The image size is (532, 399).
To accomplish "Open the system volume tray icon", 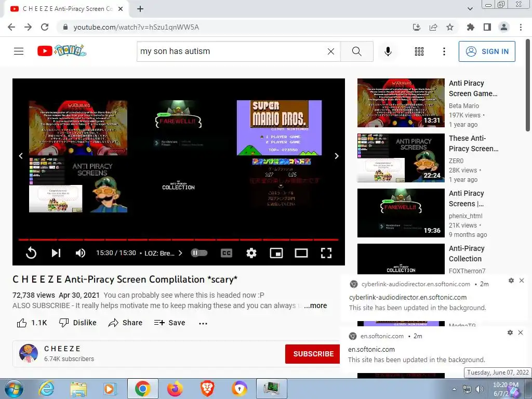I will [480, 389].
